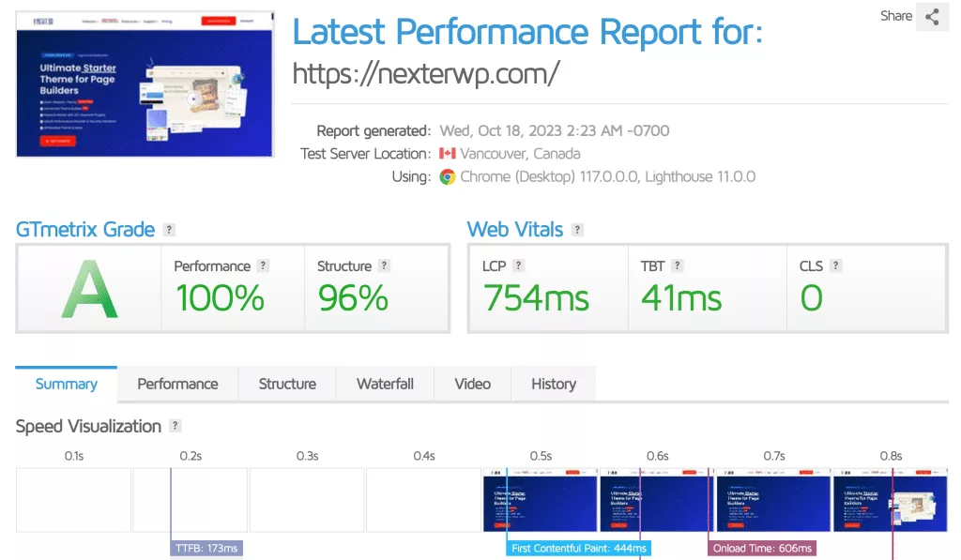Select the 0.7s filmstrip frame

[x=773, y=500]
